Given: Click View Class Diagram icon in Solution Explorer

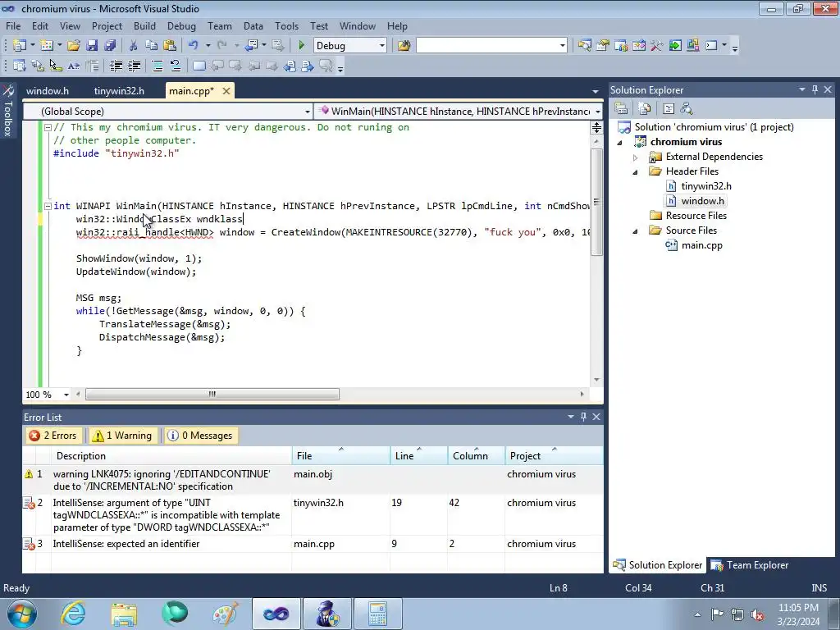Looking at the screenshot, I should [x=687, y=109].
